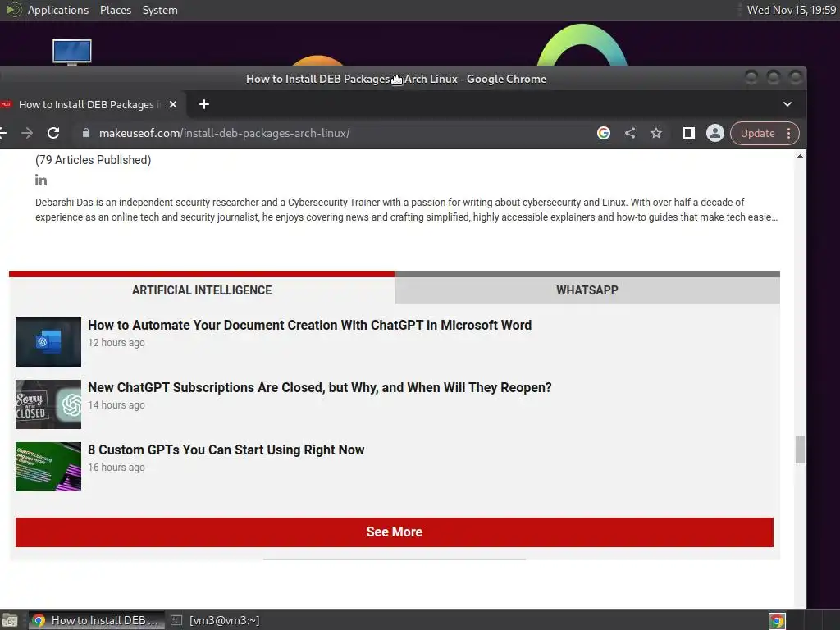Click the Debarshi Das author bio paragraph

coord(407,209)
